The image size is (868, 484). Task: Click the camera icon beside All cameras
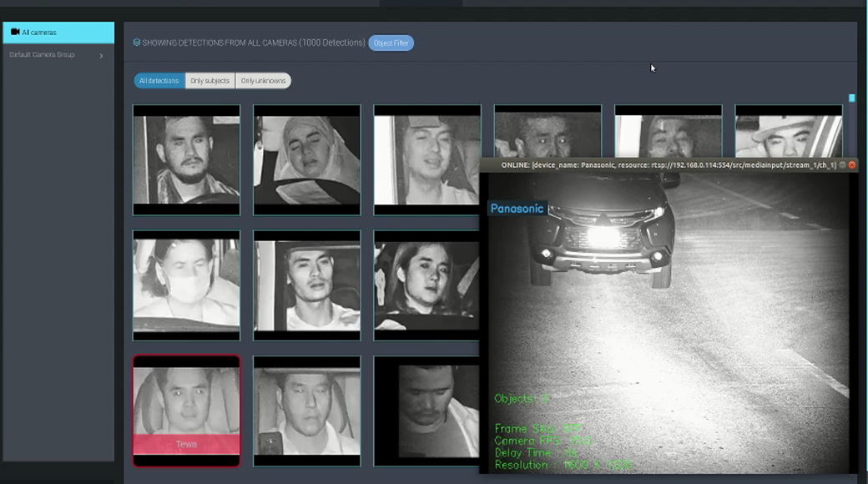coord(15,33)
